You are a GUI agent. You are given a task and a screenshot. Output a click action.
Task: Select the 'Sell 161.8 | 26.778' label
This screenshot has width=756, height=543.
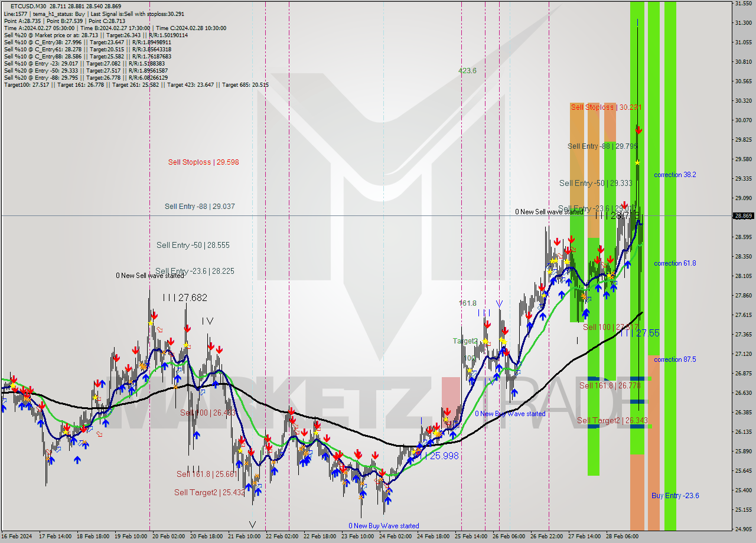click(x=610, y=385)
